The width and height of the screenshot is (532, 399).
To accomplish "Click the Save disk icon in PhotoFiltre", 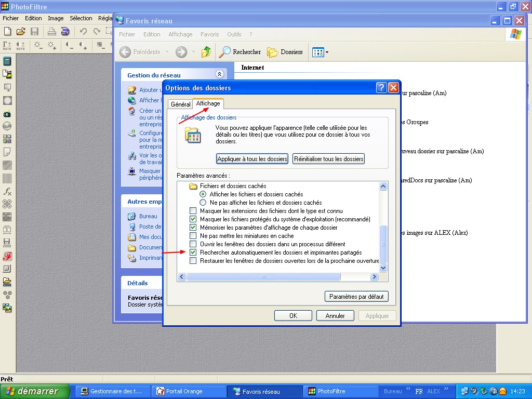I will coord(34,32).
